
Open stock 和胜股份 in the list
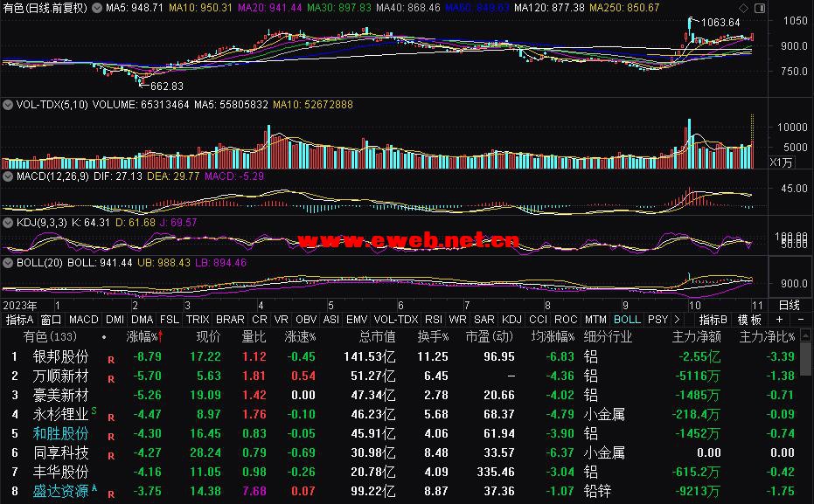(x=60, y=433)
